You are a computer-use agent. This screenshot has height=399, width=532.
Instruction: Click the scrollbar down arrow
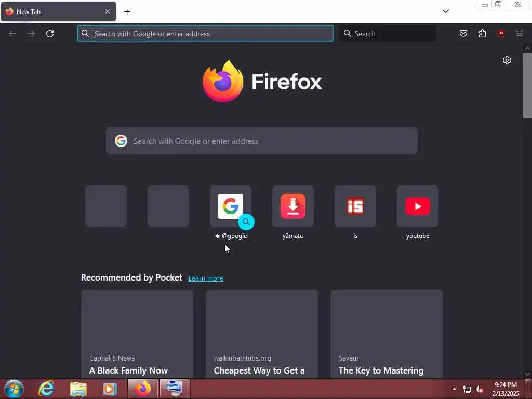527,374
